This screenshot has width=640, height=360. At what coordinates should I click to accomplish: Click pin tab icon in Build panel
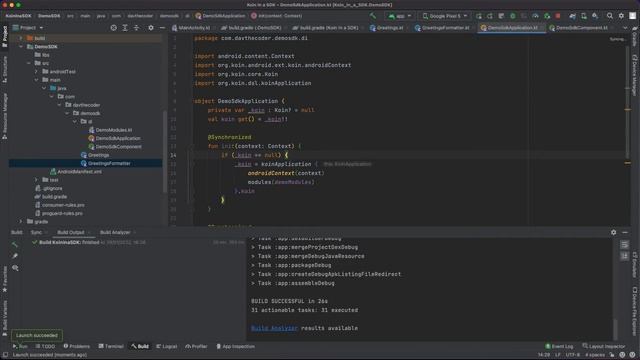pyautogui.click(x=15, y=256)
